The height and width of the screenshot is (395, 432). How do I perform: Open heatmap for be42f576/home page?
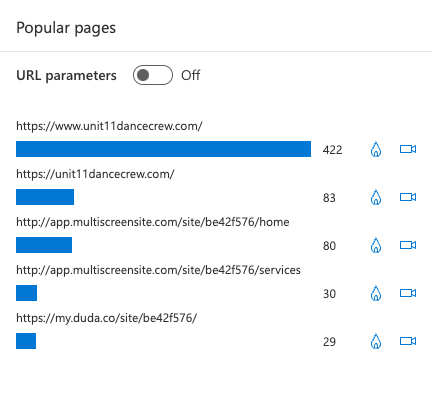click(x=376, y=245)
